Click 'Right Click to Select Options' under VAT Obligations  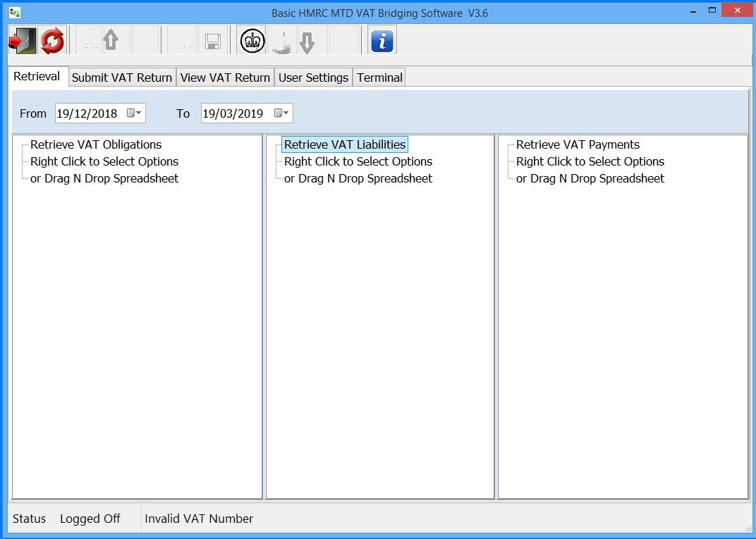pyautogui.click(x=104, y=161)
